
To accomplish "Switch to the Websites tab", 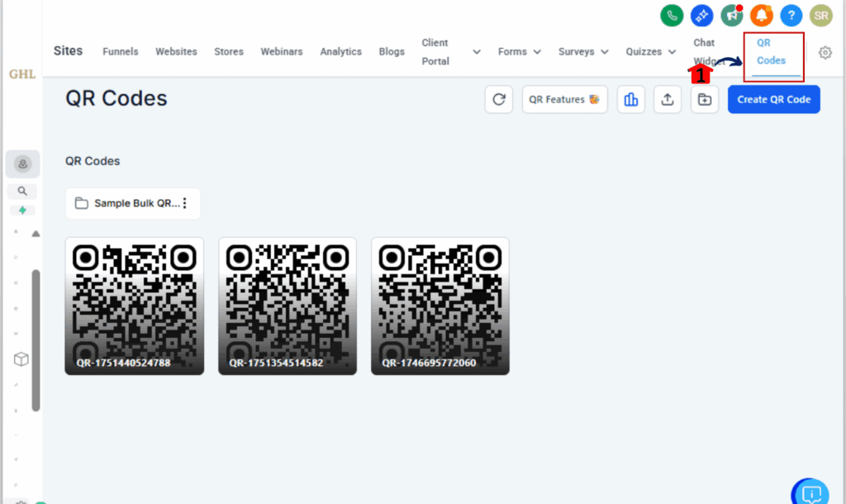I will point(176,52).
